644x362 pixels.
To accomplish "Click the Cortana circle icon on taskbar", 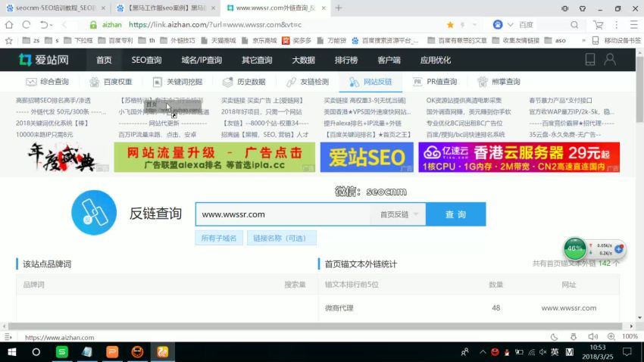I will coord(36,352).
